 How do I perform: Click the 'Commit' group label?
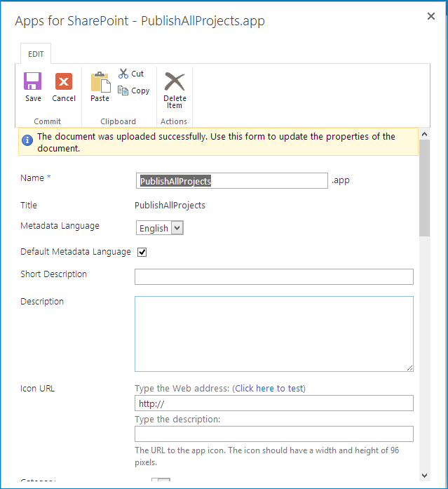[48, 121]
